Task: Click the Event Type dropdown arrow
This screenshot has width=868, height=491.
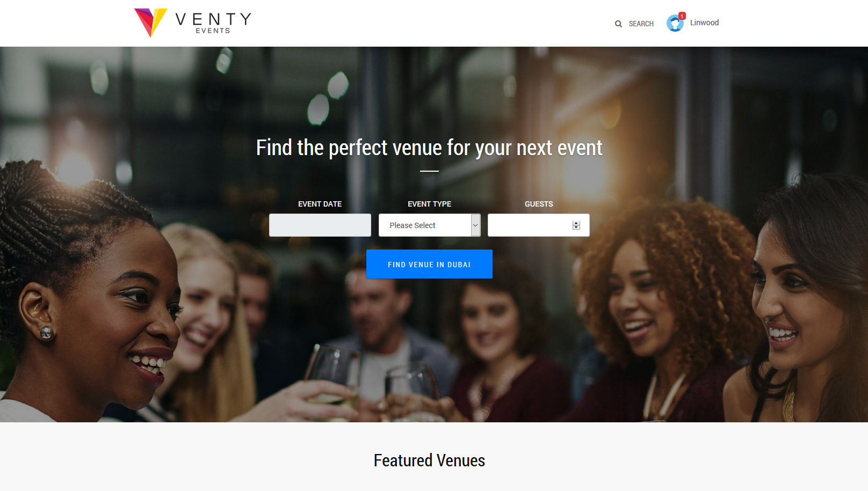Action: point(475,225)
